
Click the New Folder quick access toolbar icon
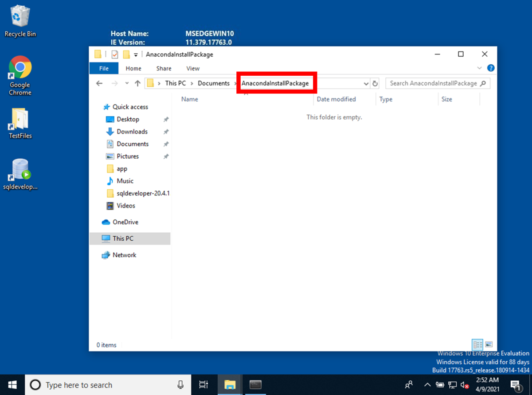[x=126, y=55]
